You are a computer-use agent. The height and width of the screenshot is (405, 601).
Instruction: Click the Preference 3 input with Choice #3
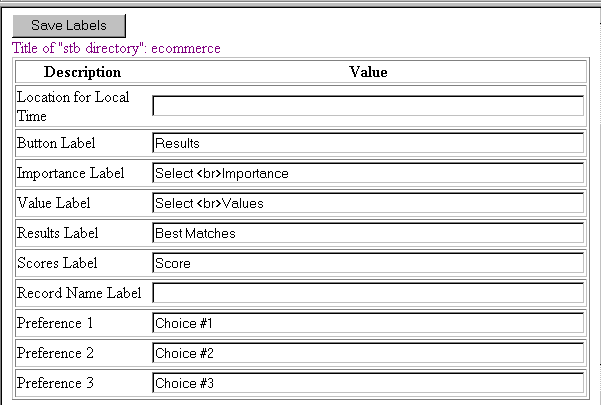point(367,383)
